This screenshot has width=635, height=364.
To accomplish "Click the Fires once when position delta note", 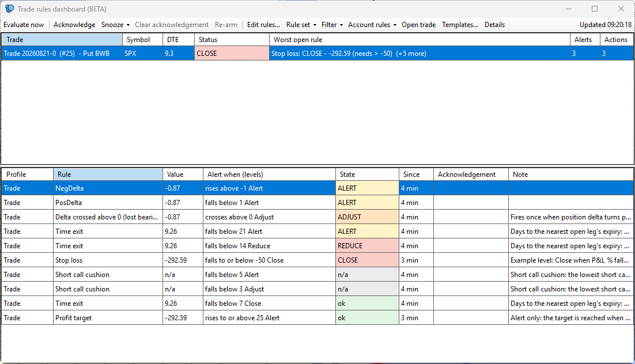I will click(x=570, y=217).
